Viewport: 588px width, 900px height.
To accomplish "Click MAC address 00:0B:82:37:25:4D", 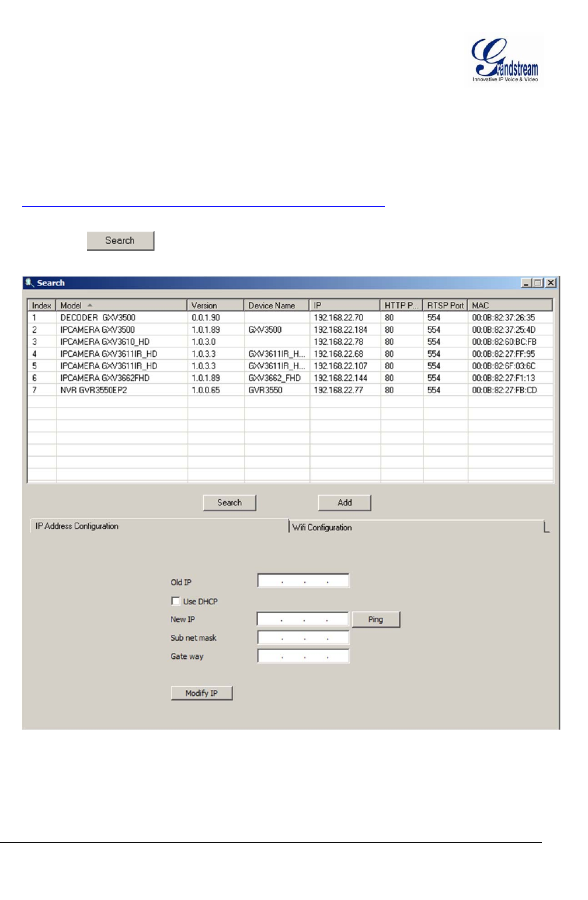I will pyautogui.click(x=504, y=330).
